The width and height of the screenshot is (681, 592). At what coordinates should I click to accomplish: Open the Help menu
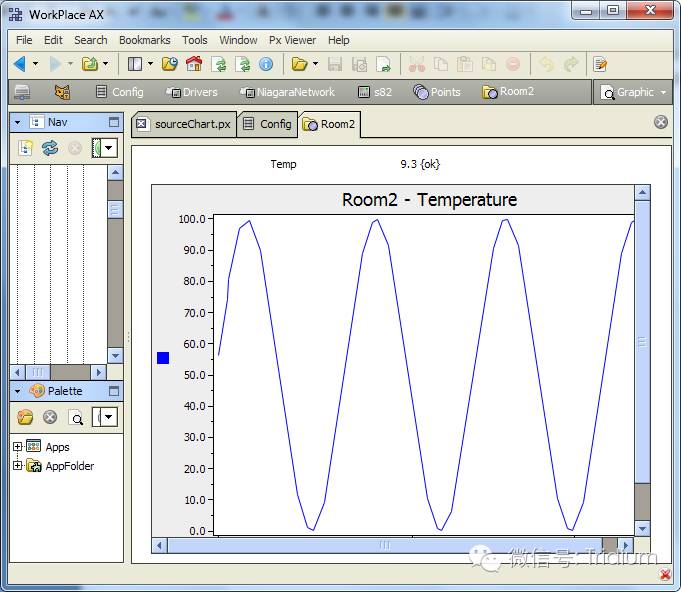click(338, 40)
